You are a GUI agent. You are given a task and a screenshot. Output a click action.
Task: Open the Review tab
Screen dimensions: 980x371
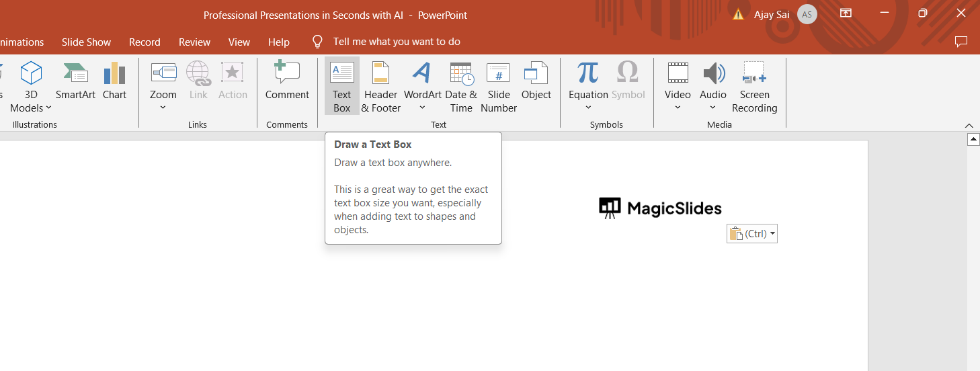click(194, 42)
